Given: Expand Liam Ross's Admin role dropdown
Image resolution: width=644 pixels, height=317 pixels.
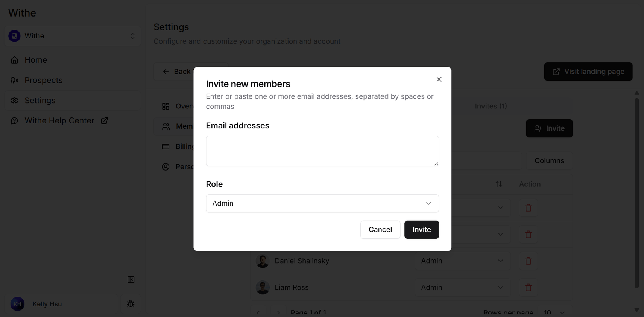Looking at the screenshot, I should [x=463, y=287].
